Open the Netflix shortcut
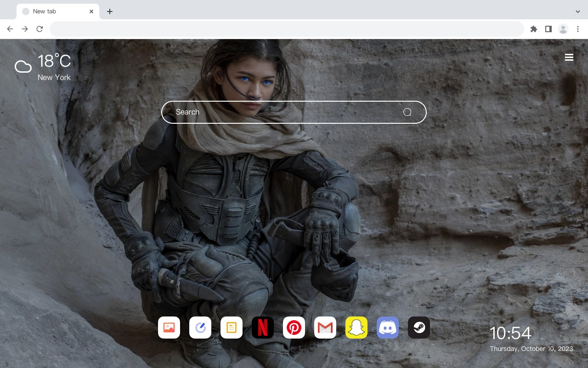The image size is (588, 368). click(263, 328)
